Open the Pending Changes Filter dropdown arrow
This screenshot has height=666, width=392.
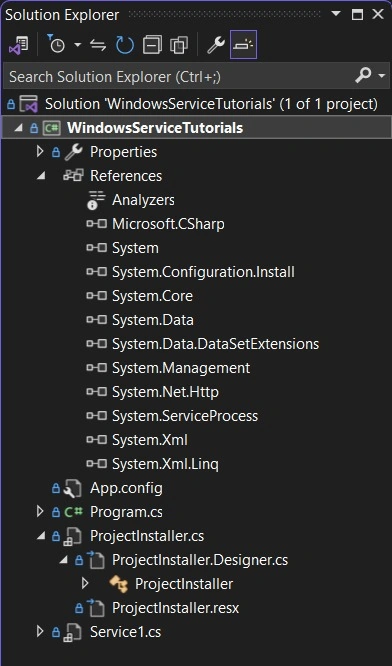tap(77, 45)
